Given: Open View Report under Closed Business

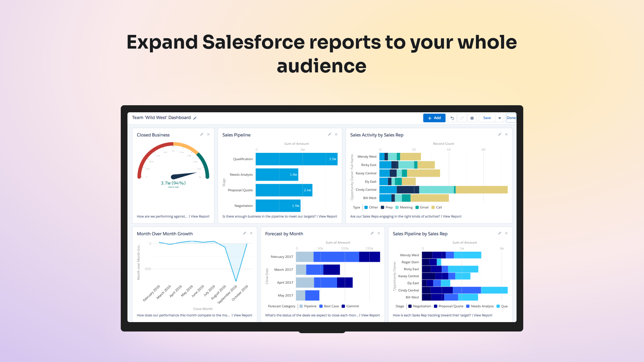Looking at the screenshot, I should [x=200, y=216].
